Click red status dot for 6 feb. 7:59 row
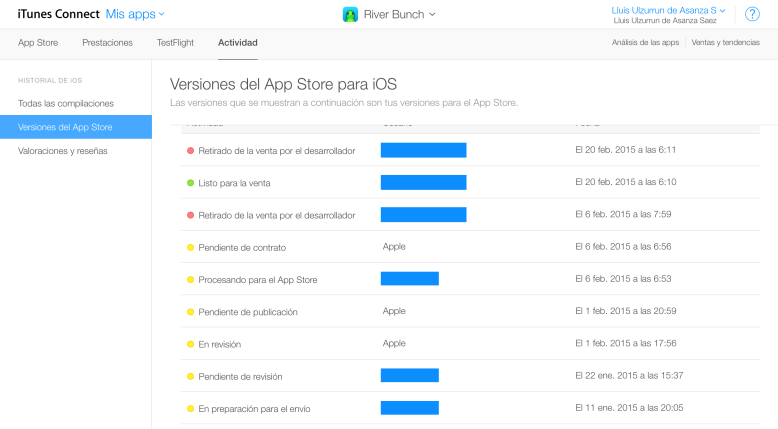 tap(190, 215)
